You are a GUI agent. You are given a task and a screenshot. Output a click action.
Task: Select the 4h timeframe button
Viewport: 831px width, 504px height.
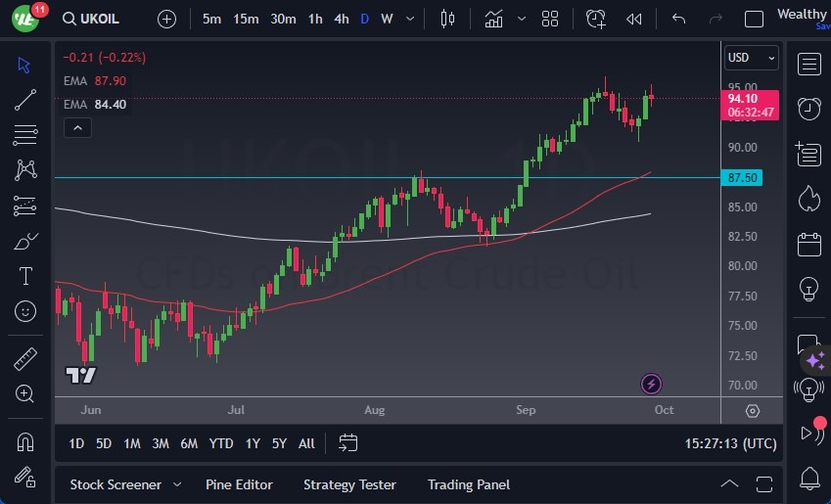click(x=341, y=19)
